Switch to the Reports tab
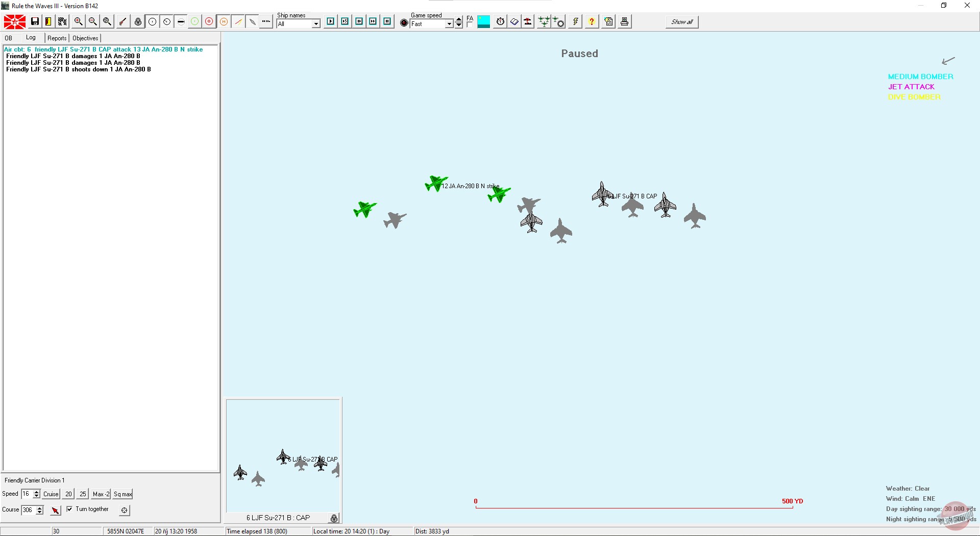The height and width of the screenshot is (536, 980). (57, 38)
